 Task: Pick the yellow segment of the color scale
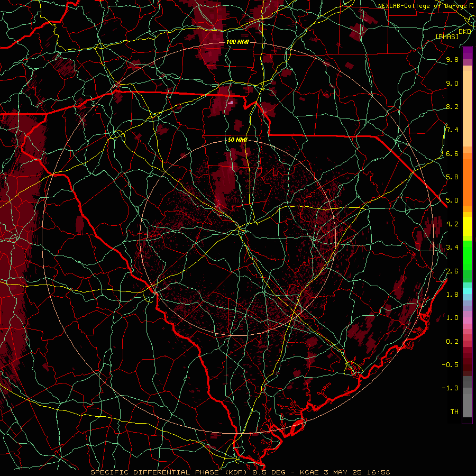(467, 226)
